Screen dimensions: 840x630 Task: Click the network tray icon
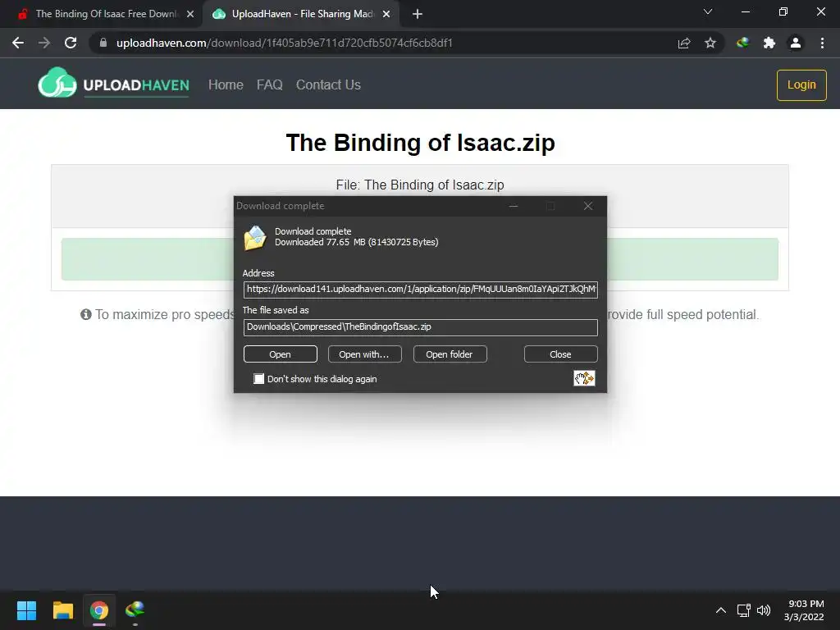[x=743, y=610]
